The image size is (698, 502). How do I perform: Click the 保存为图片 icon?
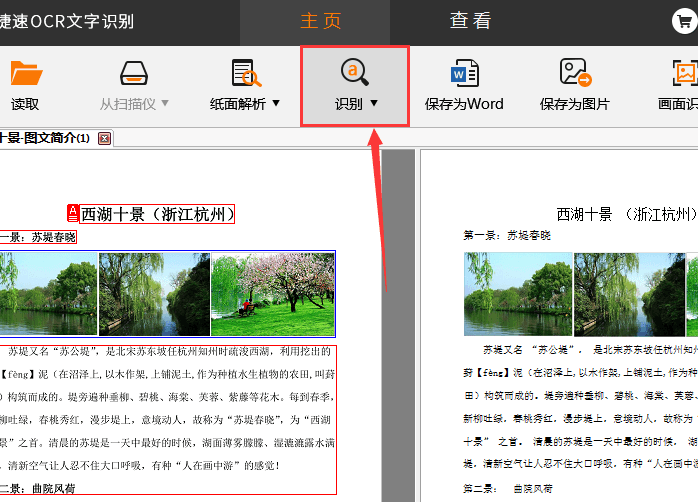point(575,74)
